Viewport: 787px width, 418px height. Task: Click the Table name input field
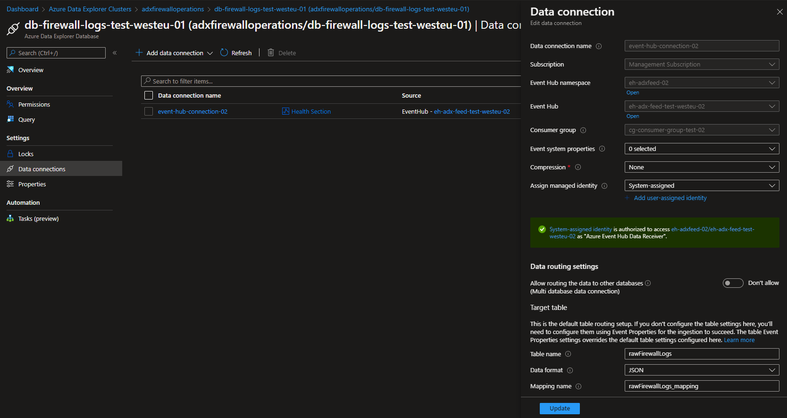[x=702, y=354]
